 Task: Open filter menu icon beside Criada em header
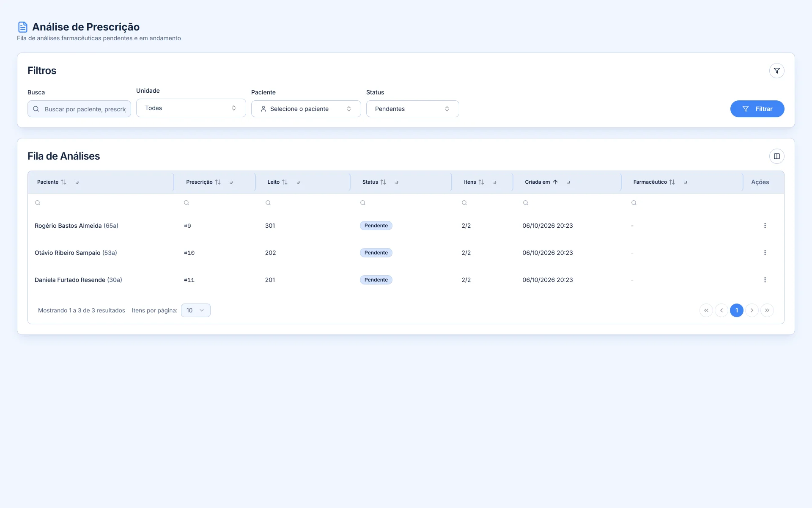[x=568, y=182]
